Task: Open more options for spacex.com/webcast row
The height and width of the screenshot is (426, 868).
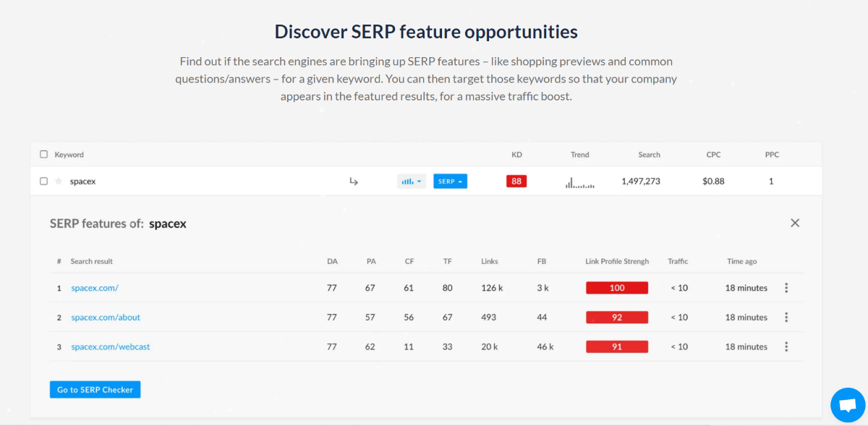Action: click(786, 346)
